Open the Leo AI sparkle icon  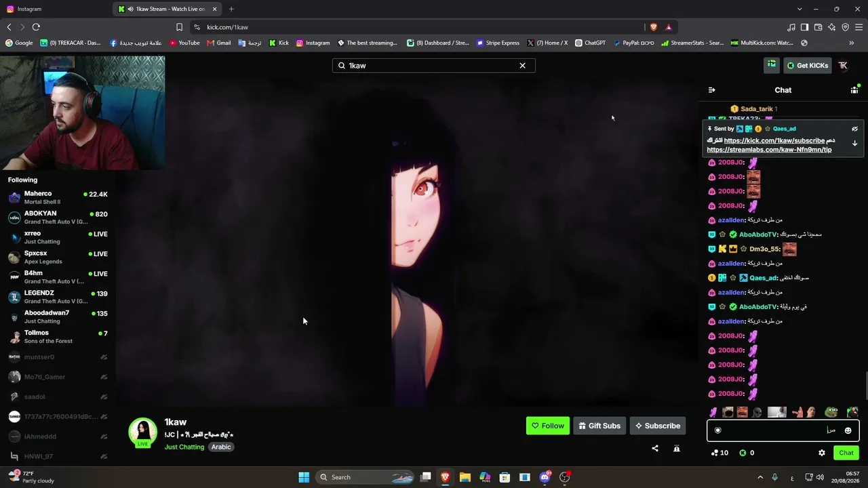[831, 27]
